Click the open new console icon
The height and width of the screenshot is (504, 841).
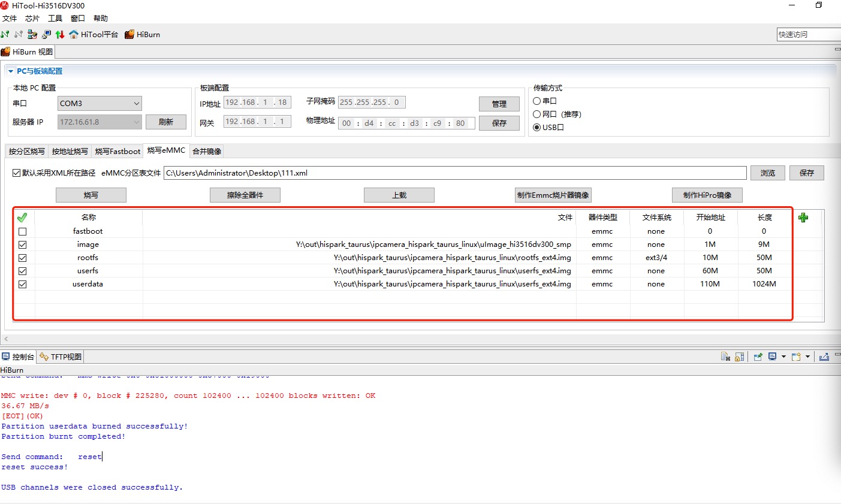pyautogui.click(x=795, y=357)
